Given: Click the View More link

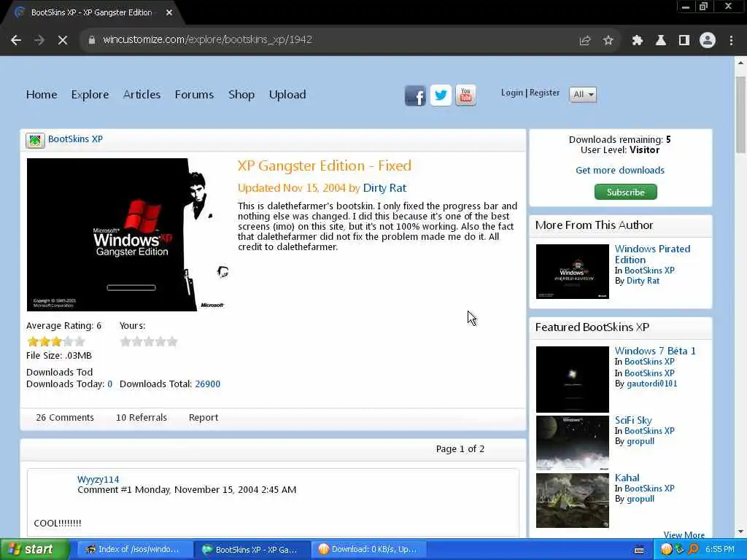Looking at the screenshot, I should click(x=684, y=534).
